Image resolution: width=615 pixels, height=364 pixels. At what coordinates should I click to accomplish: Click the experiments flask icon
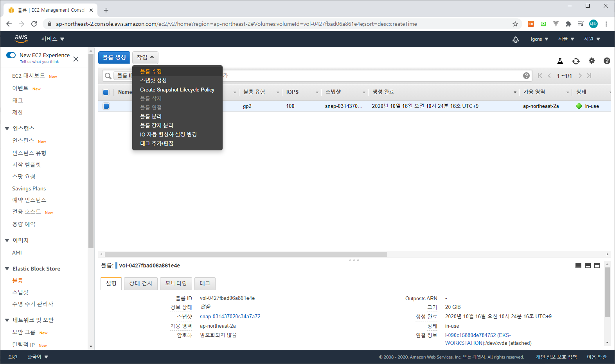pyautogui.click(x=560, y=61)
